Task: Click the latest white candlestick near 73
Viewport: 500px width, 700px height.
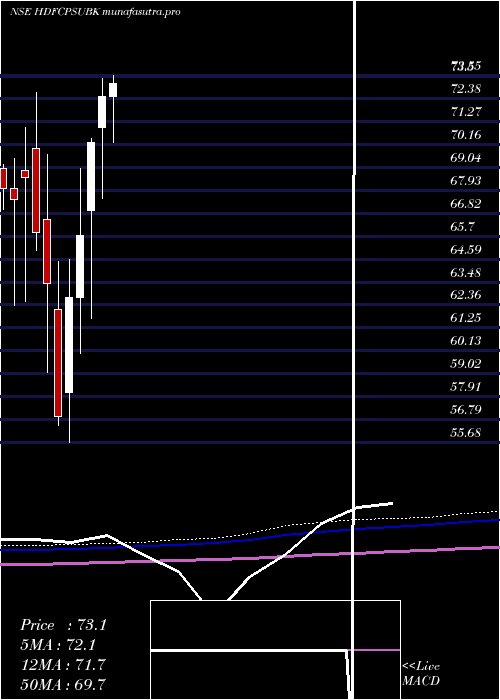Action: tap(113, 90)
